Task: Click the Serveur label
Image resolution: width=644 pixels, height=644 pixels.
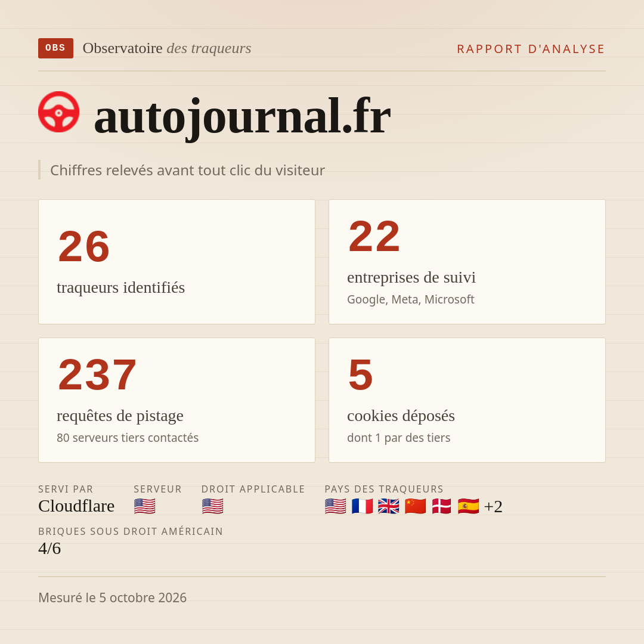Action: pos(157,489)
